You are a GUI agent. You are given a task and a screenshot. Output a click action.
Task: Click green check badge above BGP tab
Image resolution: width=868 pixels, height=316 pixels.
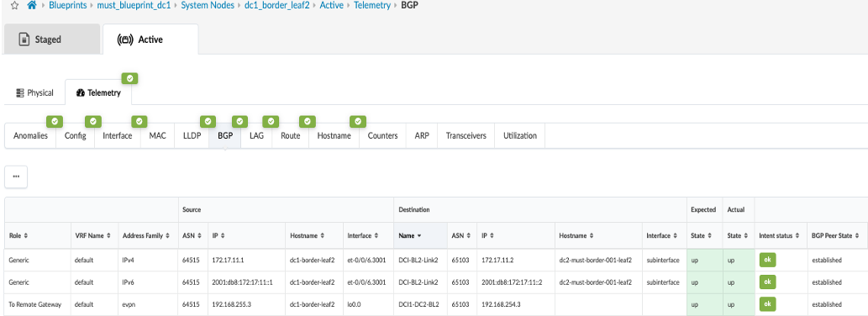coord(239,121)
